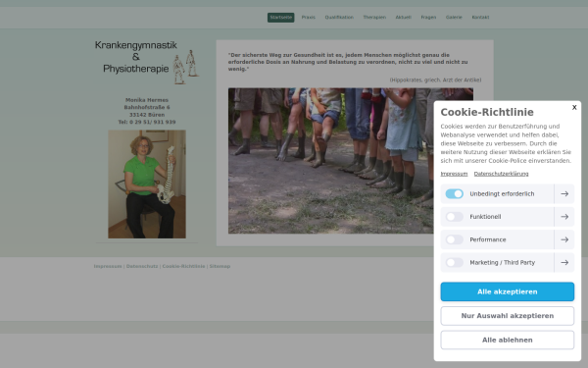Click the address line Bahnhofstraße 6
Viewport: 588px width, 368px height.
coord(147,107)
